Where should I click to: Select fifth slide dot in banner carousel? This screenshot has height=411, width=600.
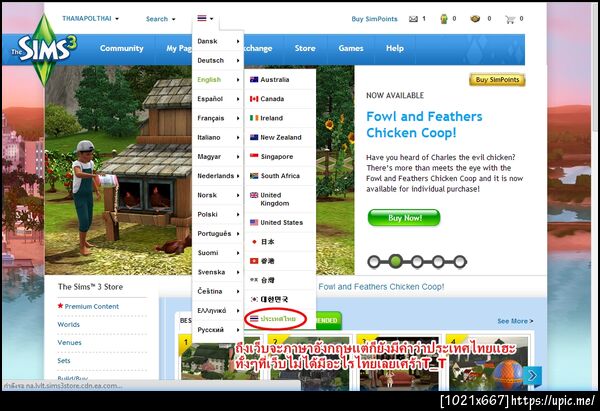click(460, 262)
